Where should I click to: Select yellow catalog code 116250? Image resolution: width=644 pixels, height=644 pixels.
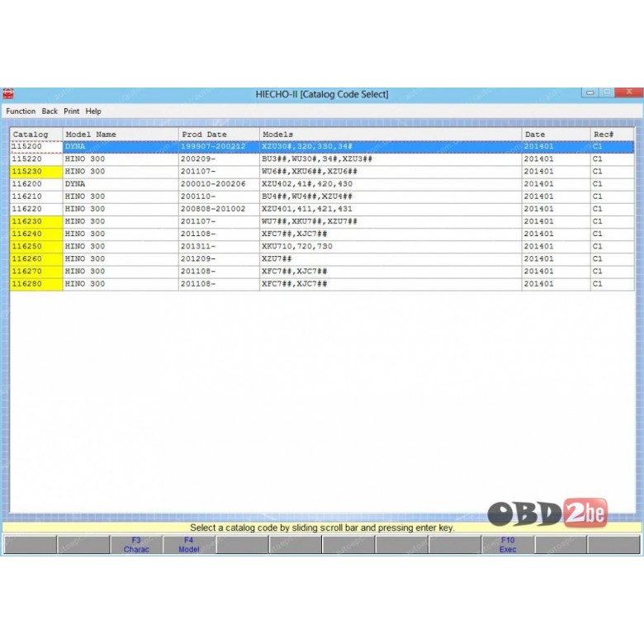point(36,246)
